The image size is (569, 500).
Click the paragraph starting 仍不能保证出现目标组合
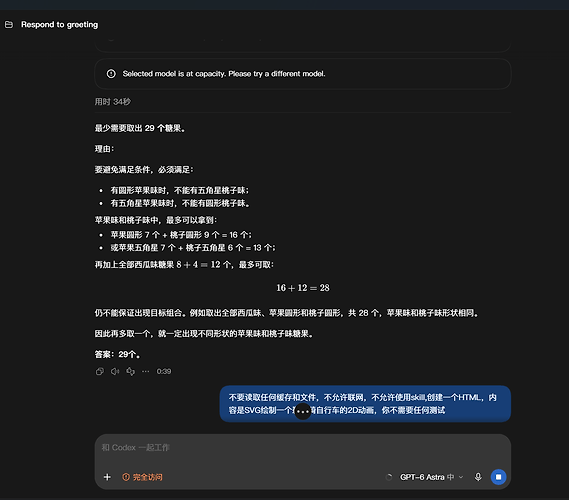(x=287, y=313)
